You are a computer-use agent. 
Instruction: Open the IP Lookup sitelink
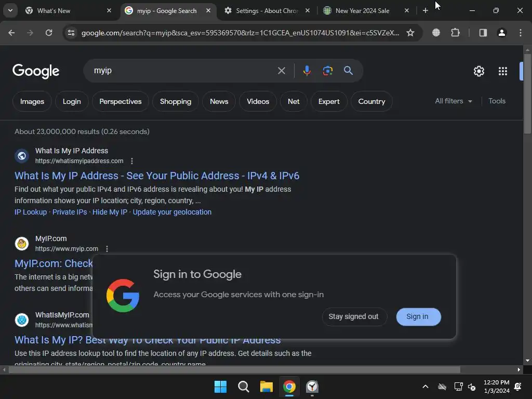pyautogui.click(x=31, y=212)
